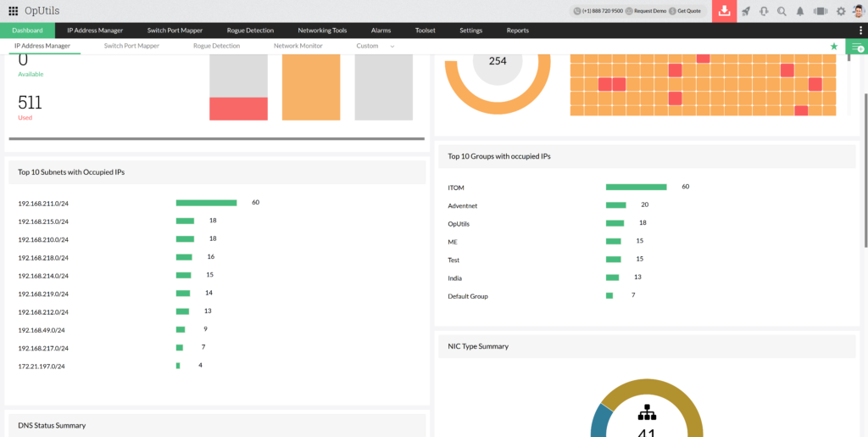Switch to the Network Monitor tab
The image size is (868, 437).
coord(298,46)
